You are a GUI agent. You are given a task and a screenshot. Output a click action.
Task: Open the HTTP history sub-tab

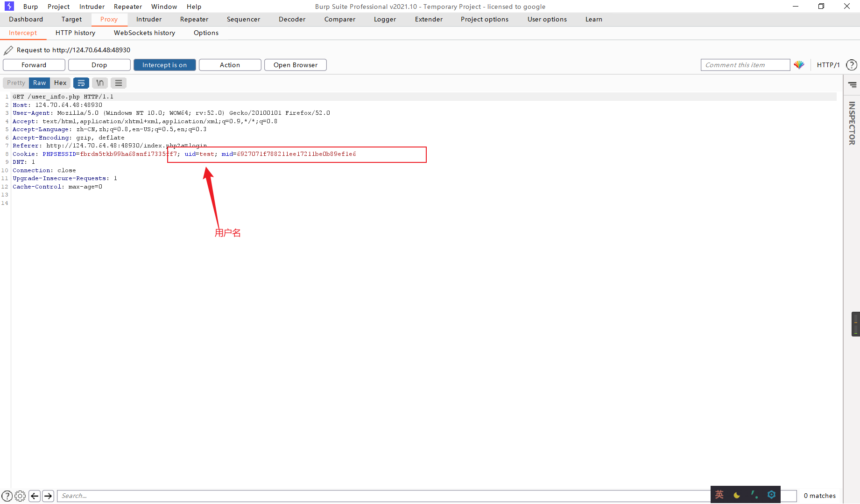[x=76, y=33]
